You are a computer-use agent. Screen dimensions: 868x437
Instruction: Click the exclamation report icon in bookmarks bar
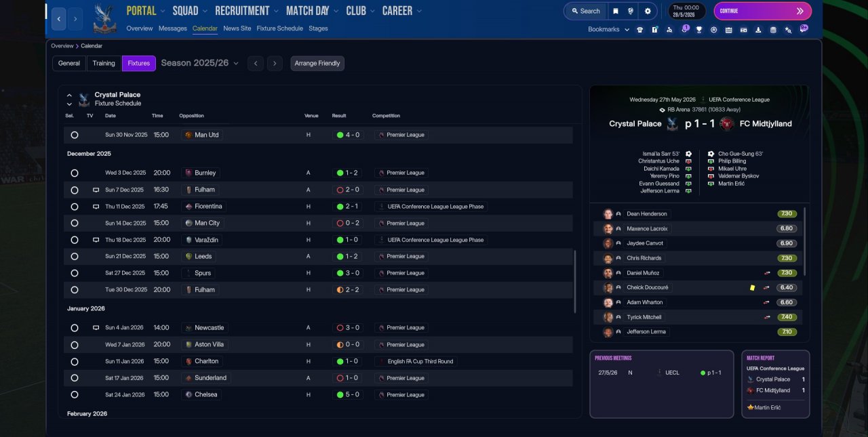(654, 30)
